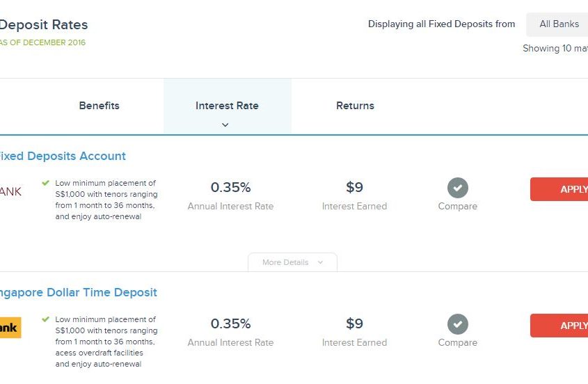
Task: Toggle Compare checkbox for Fixed Deposits Account
Action: pos(457,188)
